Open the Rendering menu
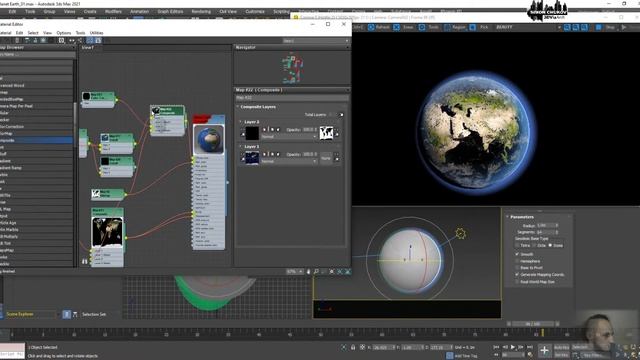The width and height of the screenshot is (640, 360). (201, 12)
